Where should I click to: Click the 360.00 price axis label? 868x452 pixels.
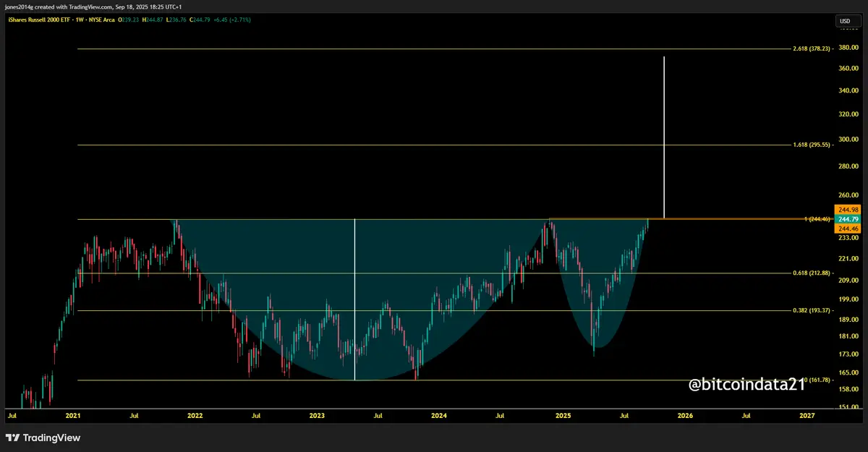click(848, 69)
